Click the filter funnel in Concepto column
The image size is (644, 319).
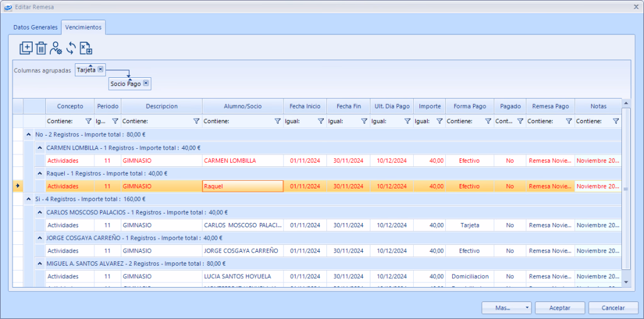tap(88, 121)
